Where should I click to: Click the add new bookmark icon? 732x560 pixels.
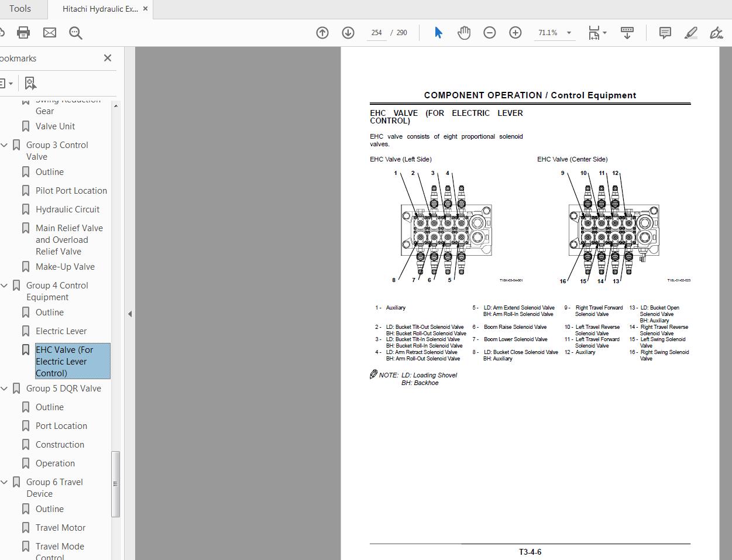click(x=30, y=83)
